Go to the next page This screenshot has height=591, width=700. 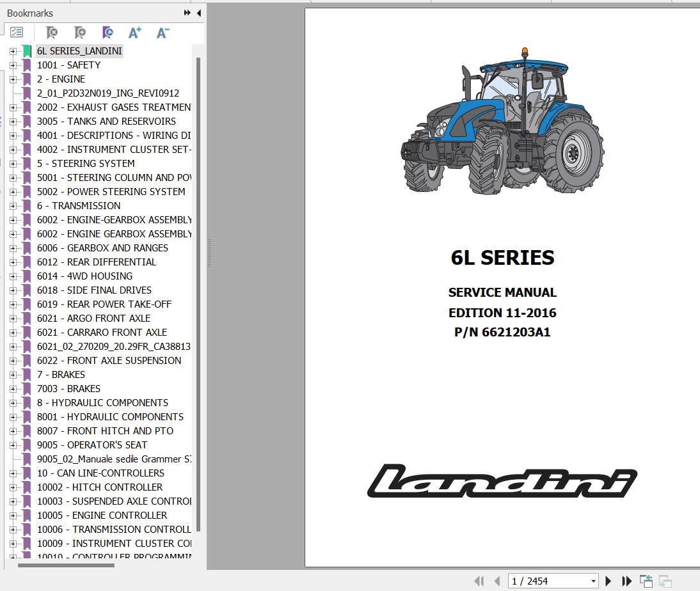[x=608, y=581]
